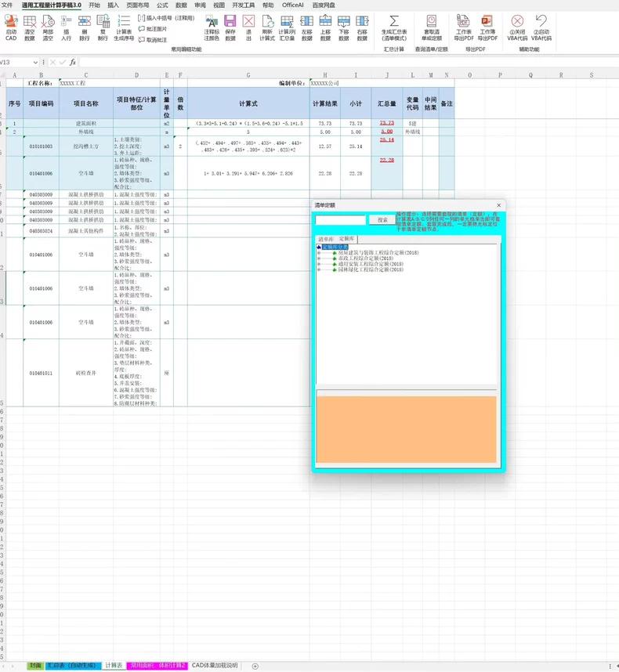Click the 注释标注颜色 icon

212,27
